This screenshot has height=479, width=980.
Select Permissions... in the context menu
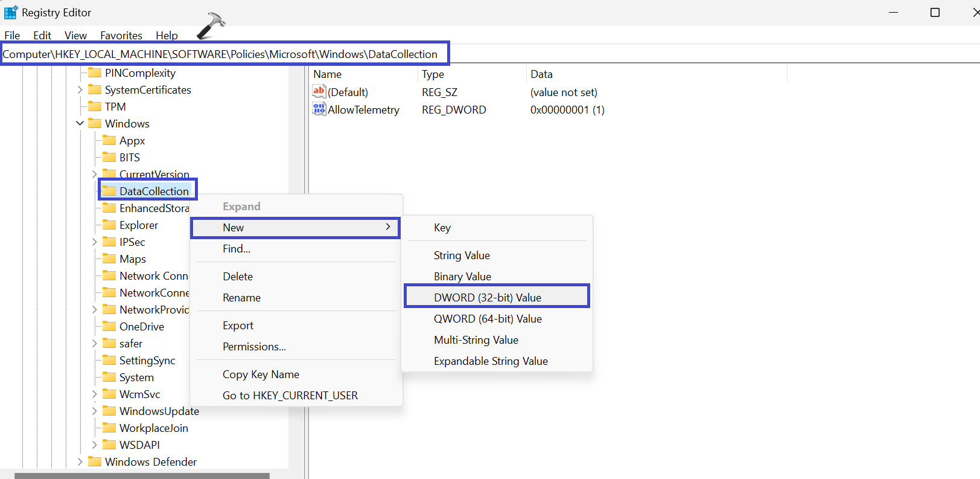(x=254, y=347)
